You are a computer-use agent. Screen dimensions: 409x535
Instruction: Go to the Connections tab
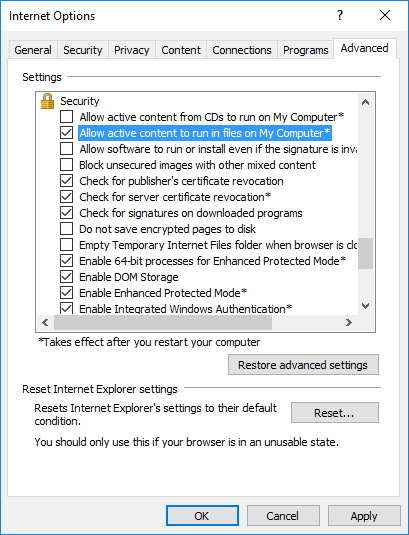242,50
